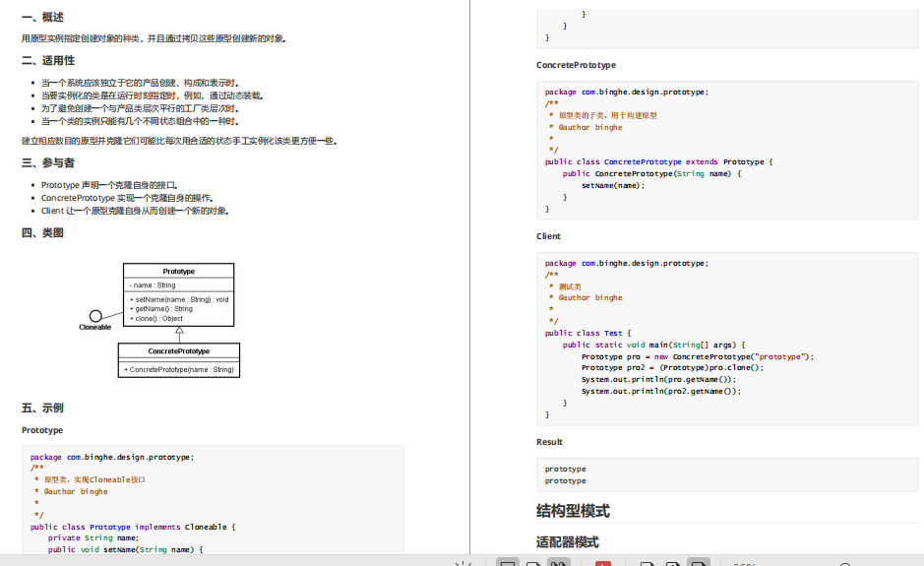Click the ConcretePrototype class title in the diagram
This screenshot has width=924, height=566.
(178, 351)
